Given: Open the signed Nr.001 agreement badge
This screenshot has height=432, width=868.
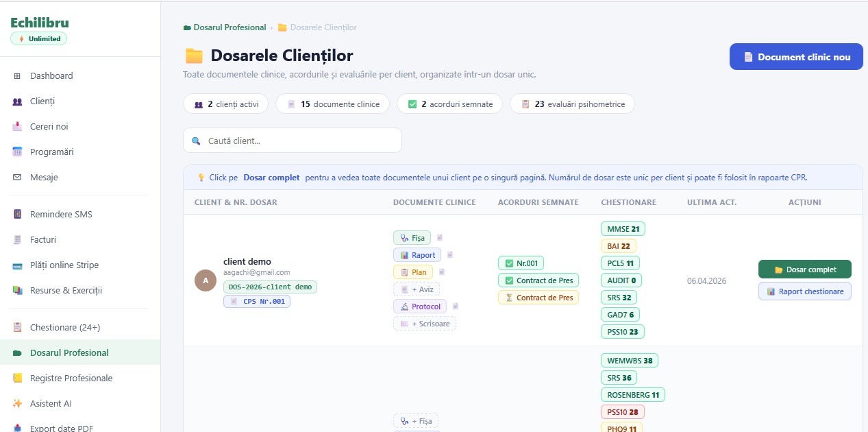Looking at the screenshot, I should pyautogui.click(x=521, y=263).
